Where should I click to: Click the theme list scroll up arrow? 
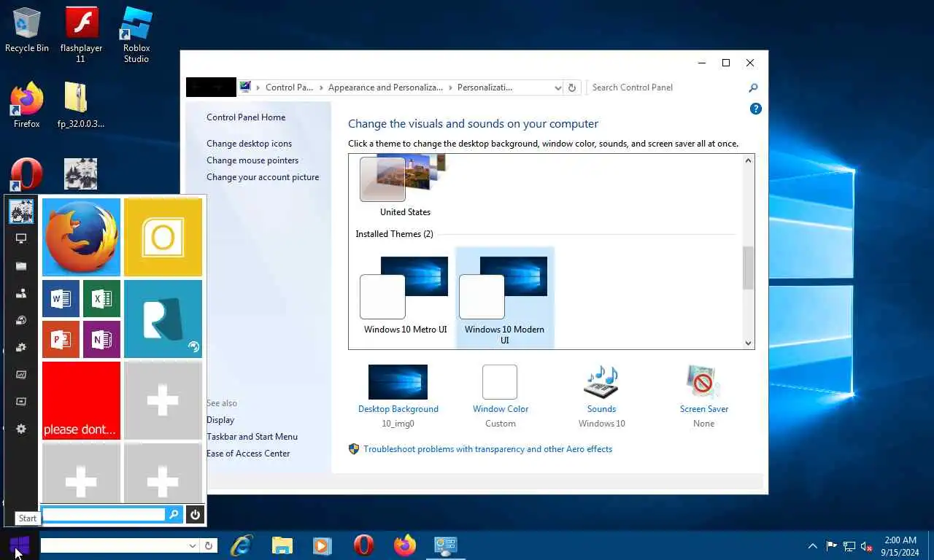click(748, 160)
